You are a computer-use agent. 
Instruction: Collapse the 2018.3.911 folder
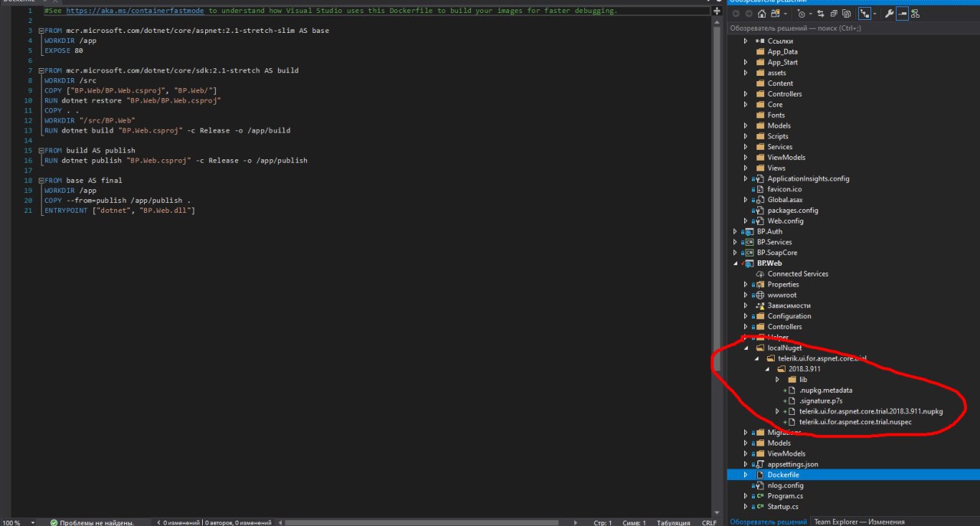click(x=768, y=368)
